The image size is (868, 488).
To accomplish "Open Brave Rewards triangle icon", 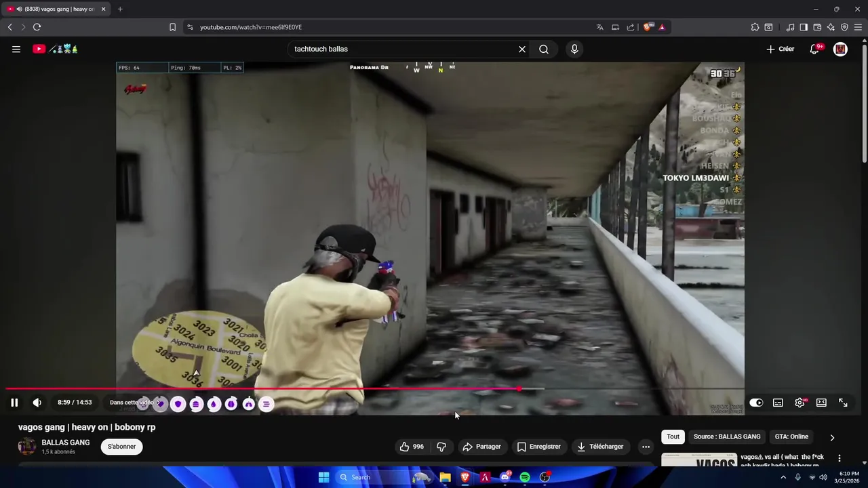I will point(662,27).
